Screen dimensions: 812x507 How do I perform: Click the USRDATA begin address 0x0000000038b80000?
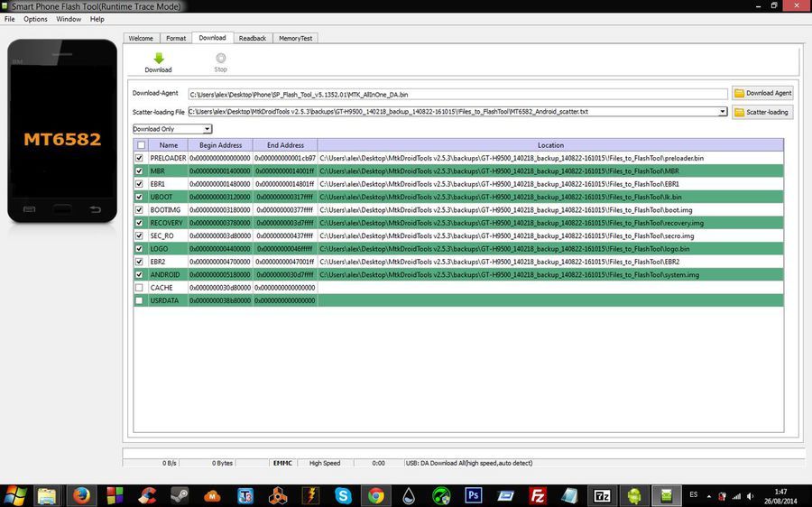[x=220, y=300]
